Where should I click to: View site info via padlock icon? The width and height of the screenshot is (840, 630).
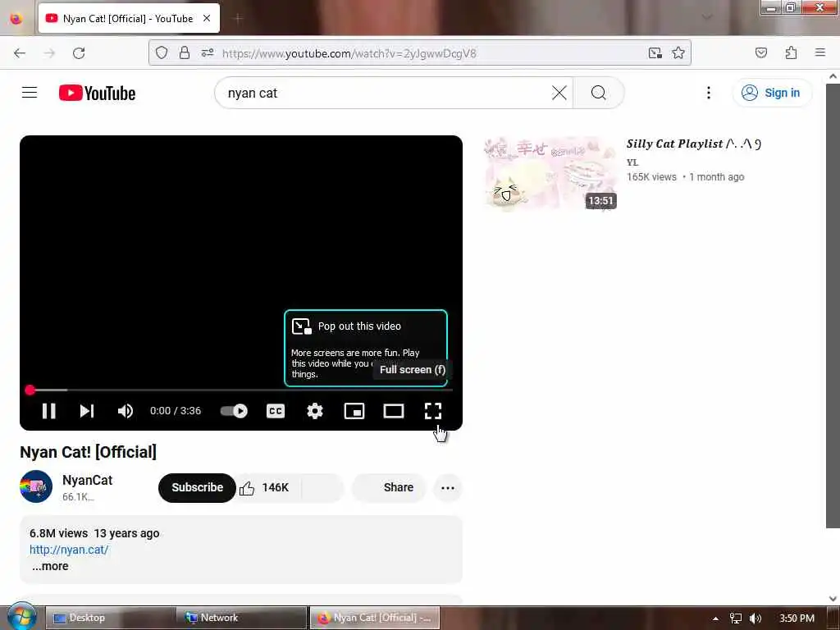[x=185, y=52]
